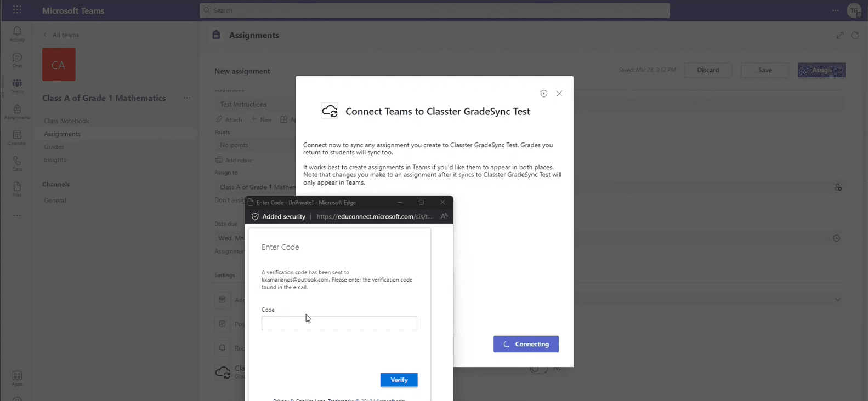Viewport: 868px width, 401px height.
Task: Minimize the Enter Code Edge window
Action: click(400, 202)
